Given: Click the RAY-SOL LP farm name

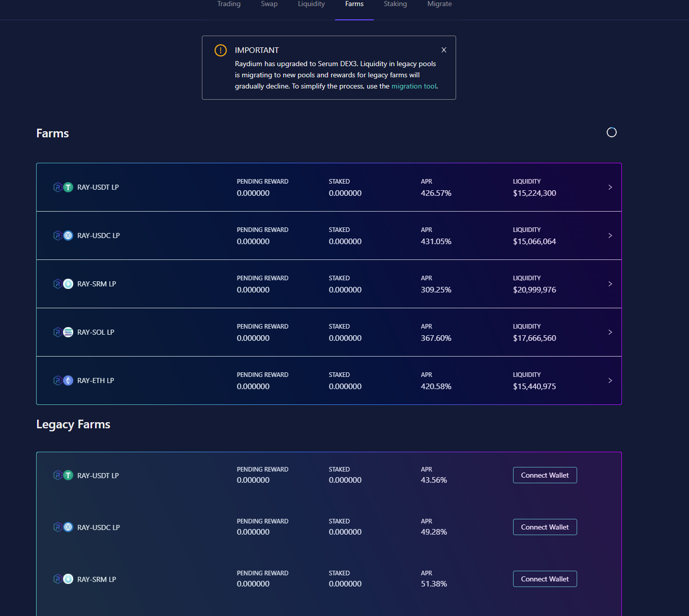Looking at the screenshot, I should click(96, 332).
